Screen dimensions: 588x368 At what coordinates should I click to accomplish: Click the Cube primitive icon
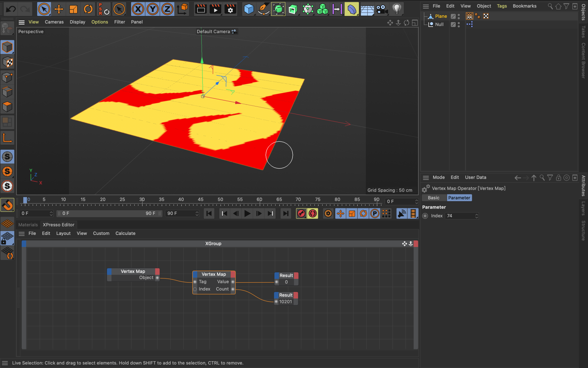click(x=249, y=9)
